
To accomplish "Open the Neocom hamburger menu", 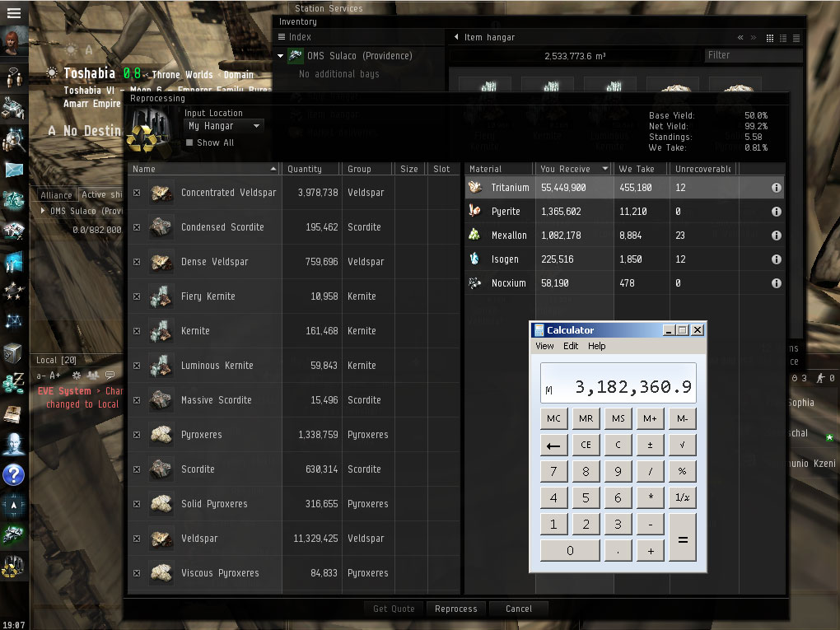I will coord(14,13).
